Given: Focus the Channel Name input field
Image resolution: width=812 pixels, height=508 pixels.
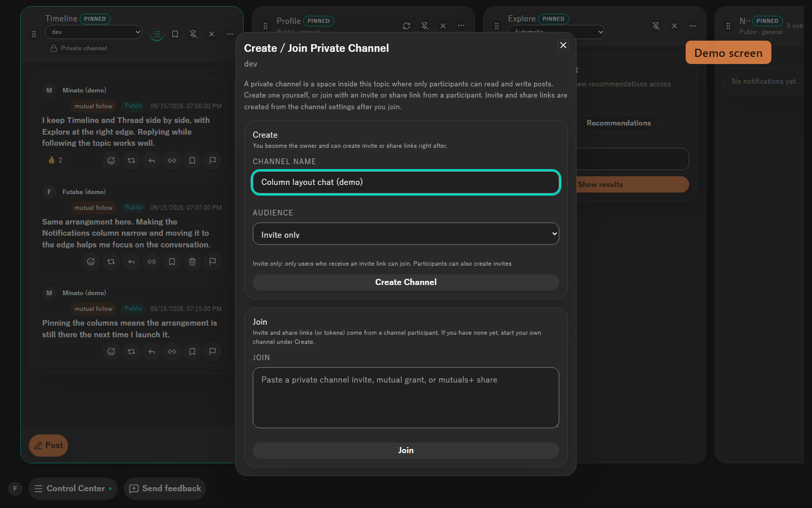Looking at the screenshot, I should (x=406, y=182).
